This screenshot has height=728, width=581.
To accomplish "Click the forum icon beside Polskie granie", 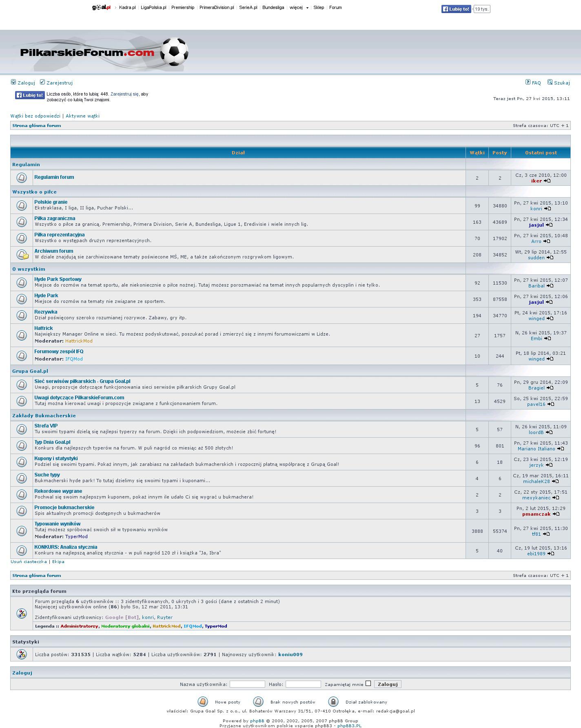I will [x=22, y=205].
